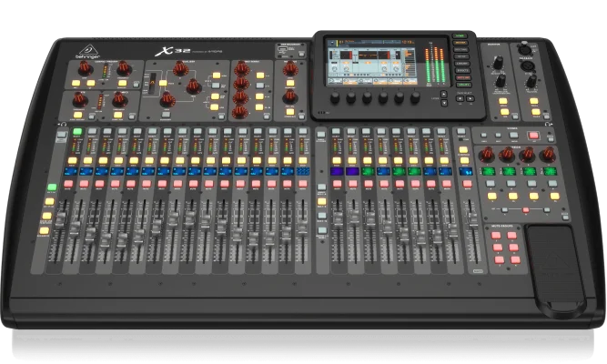The width and height of the screenshot is (607, 364).
Task: Click Page Select right arrow button
Action: (470, 99)
